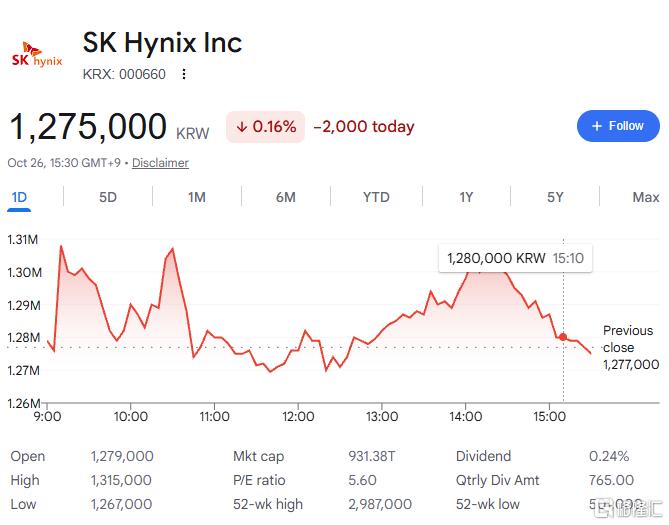Switch to the 1Y chart range
Viewport: 669px width, 525px height.
[466, 197]
